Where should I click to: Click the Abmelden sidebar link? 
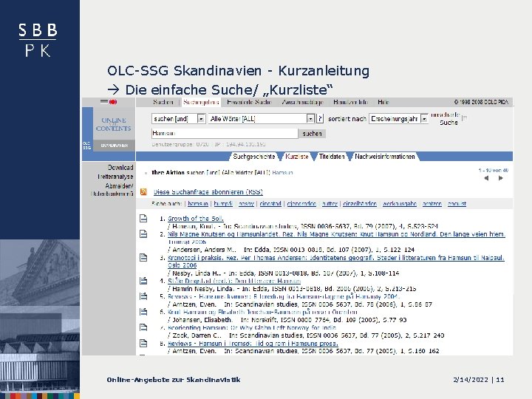[x=119, y=185]
